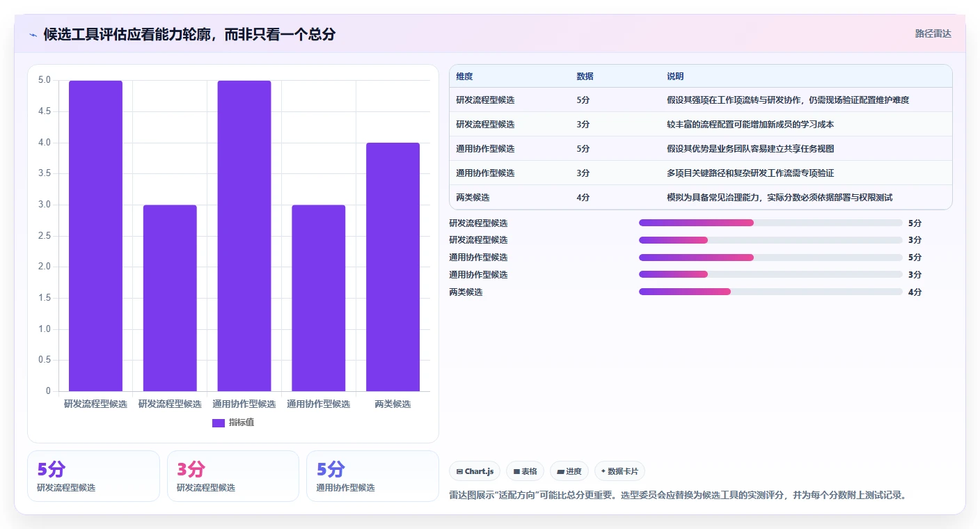Open the 5分 通用协作型候选 data card
The width and height of the screenshot is (980, 529).
tap(372, 476)
